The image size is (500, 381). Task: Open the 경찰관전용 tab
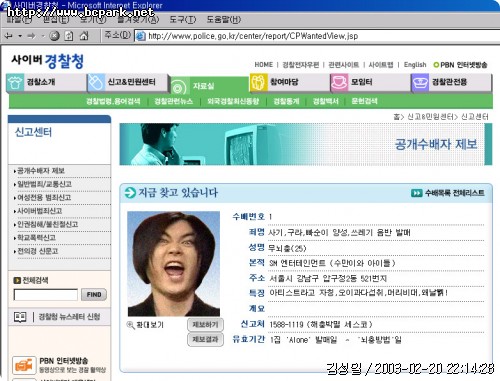click(451, 83)
